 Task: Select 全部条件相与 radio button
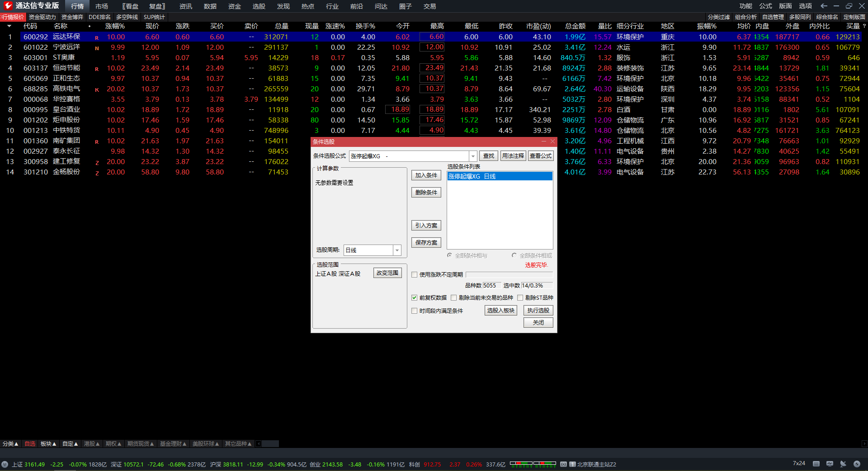(449, 255)
